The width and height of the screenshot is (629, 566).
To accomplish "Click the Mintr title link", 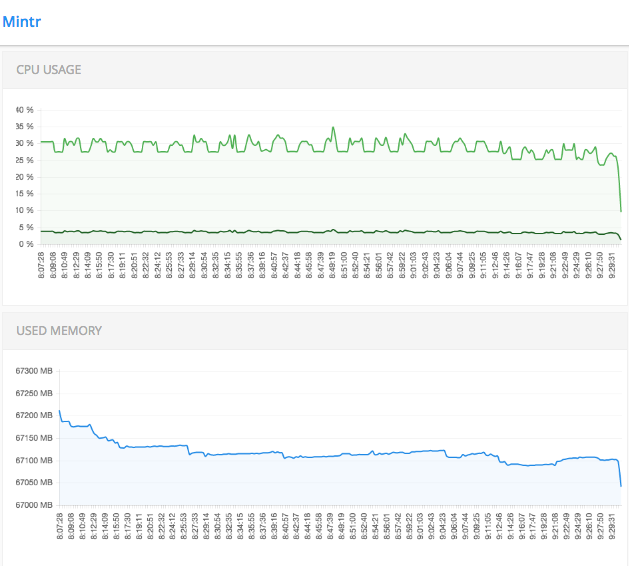I will (22, 19).
